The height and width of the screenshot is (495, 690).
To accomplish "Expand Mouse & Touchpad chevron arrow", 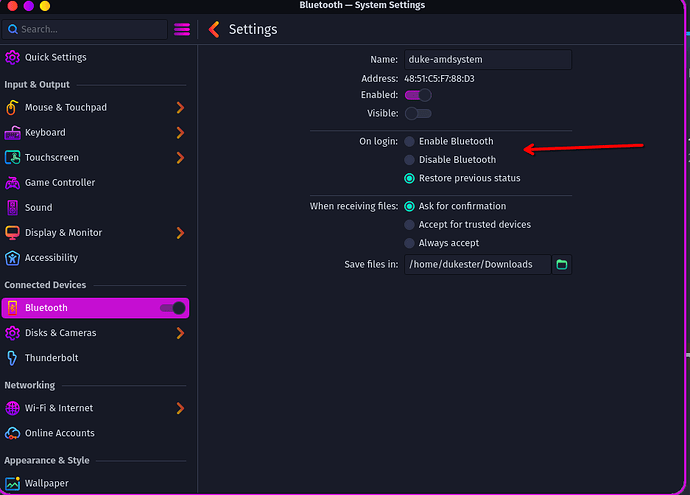I will (x=180, y=108).
